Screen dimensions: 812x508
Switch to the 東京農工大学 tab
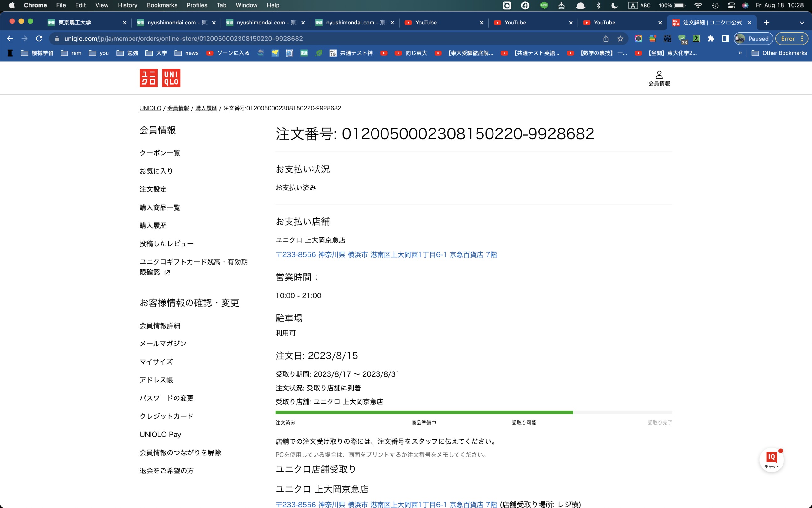tap(86, 23)
